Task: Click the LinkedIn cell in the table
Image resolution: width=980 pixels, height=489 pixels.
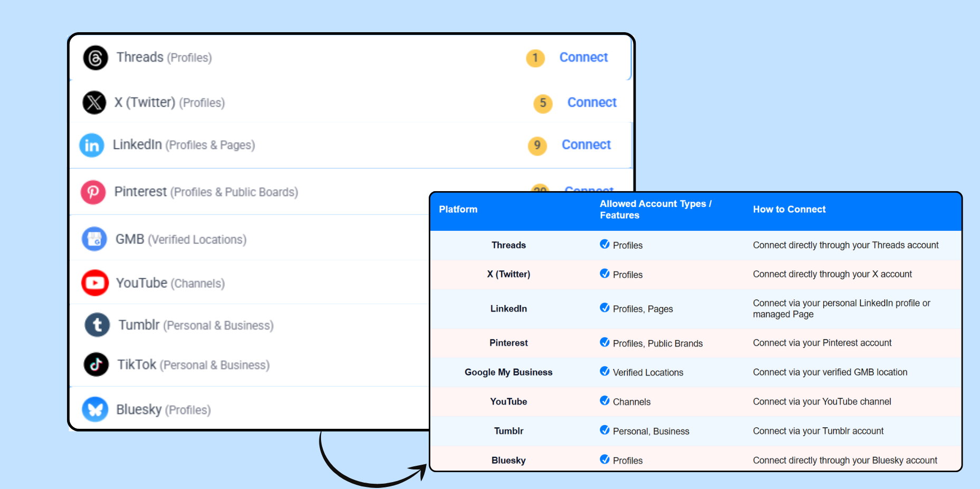Action: [508, 308]
